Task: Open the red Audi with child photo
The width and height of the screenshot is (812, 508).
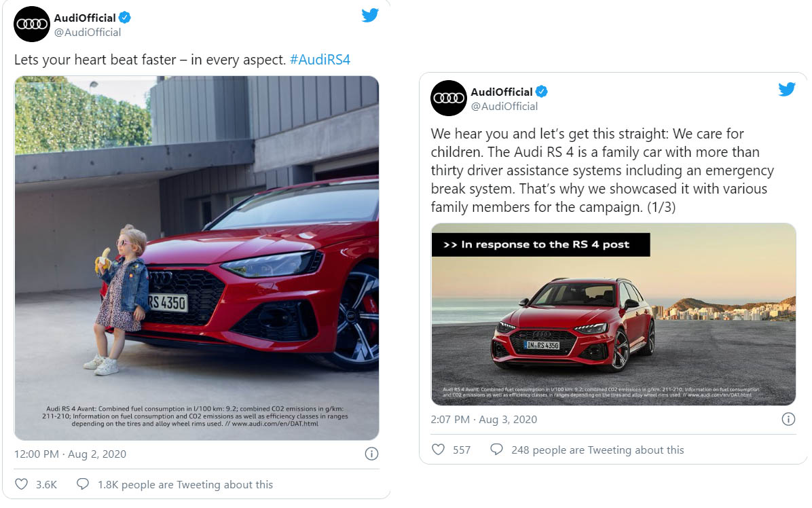Action: [x=197, y=258]
